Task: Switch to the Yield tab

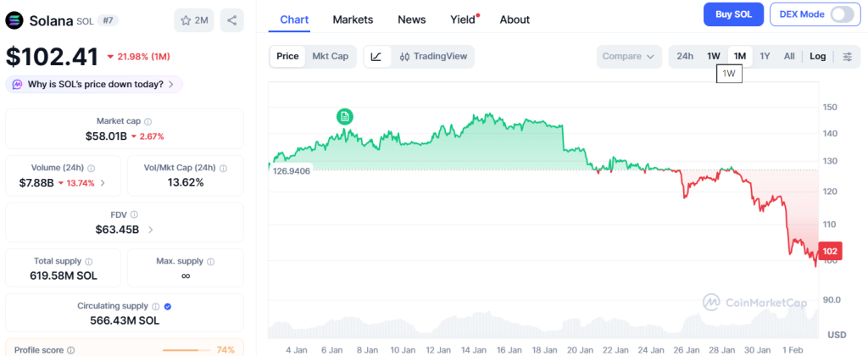Action: 463,19
